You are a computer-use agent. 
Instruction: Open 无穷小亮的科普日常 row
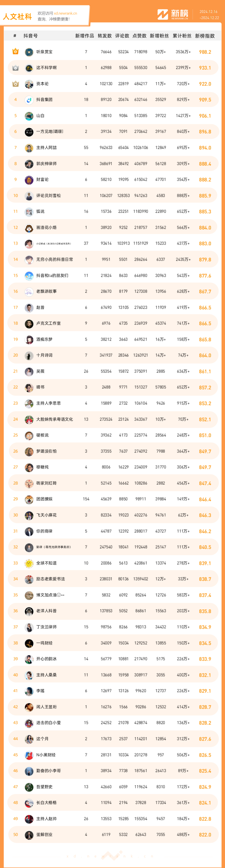tap(113, 260)
